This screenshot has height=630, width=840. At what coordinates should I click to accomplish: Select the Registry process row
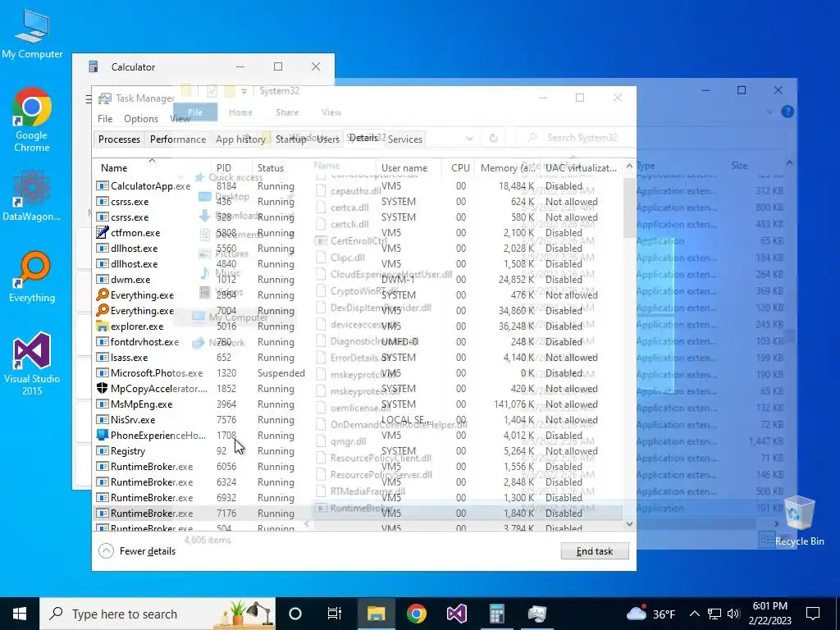click(x=358, y=450)
